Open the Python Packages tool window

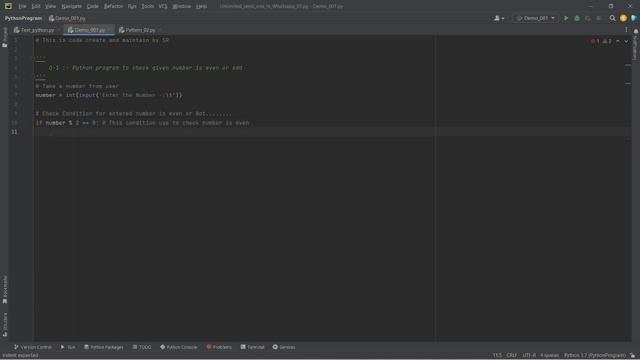click(x=104, y=347)
